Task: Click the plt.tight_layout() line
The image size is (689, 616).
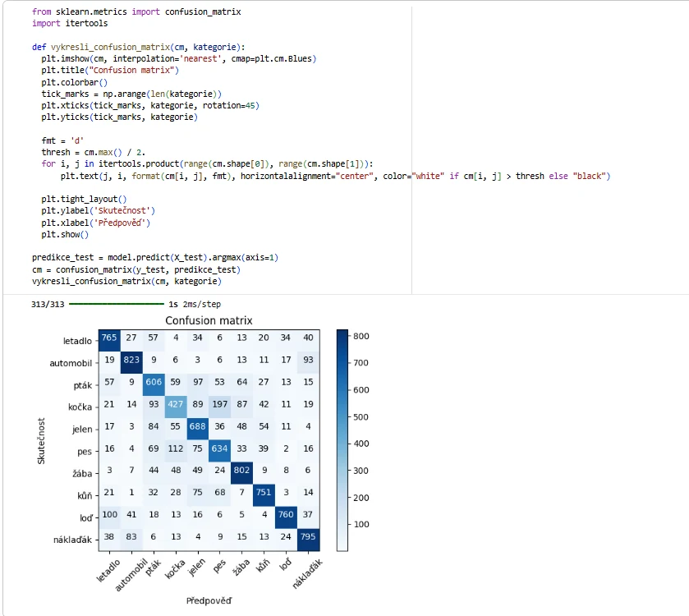Action: click(x=84, y=199)
